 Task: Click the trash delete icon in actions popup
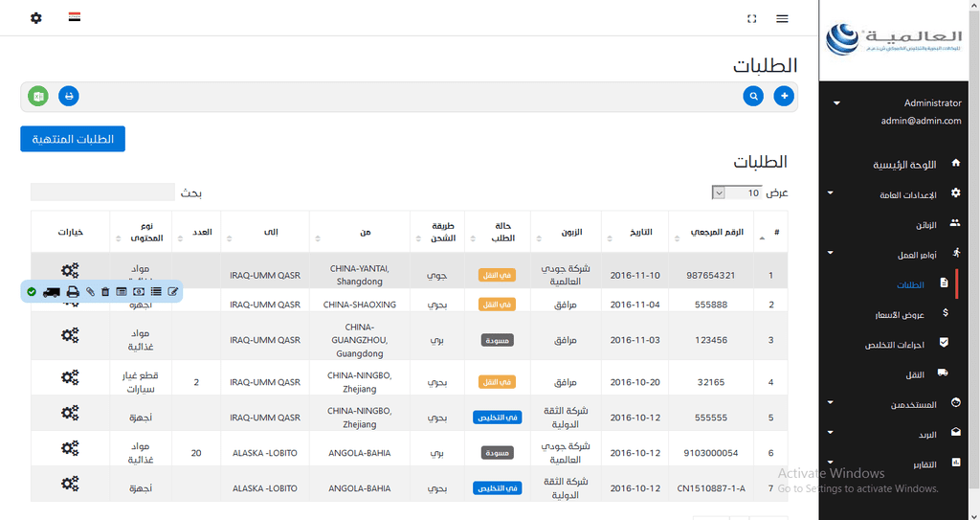[105, 291]
